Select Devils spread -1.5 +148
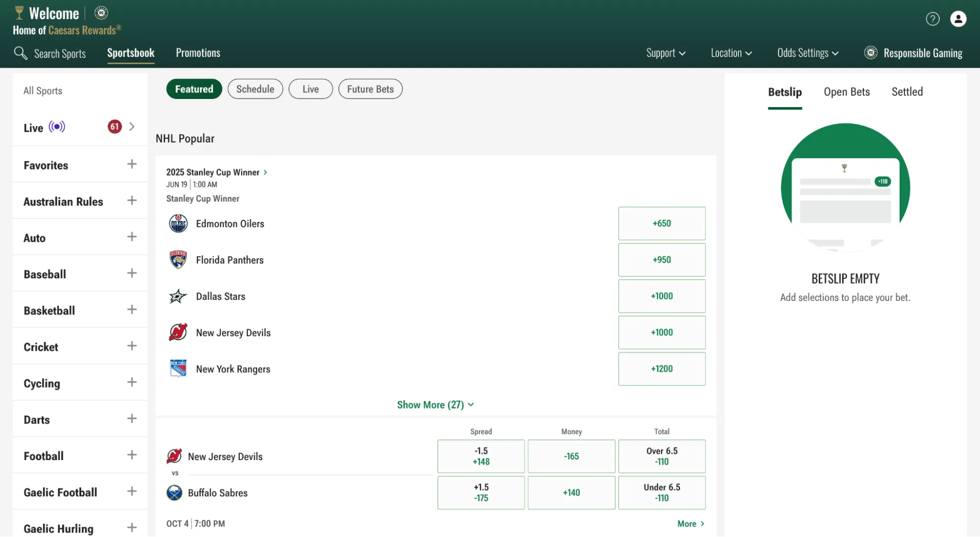Viewport: 980px width, 537px height. tap(481, 456)
